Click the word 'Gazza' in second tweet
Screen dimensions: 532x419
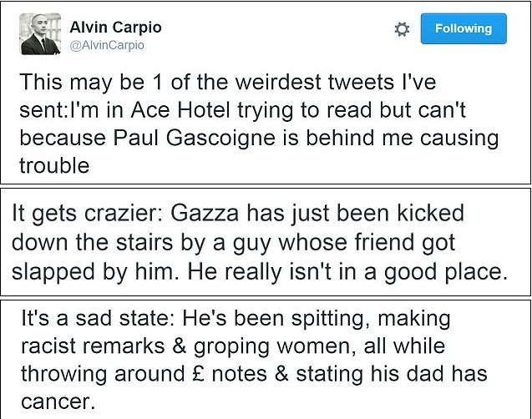(x=205, y=213)
